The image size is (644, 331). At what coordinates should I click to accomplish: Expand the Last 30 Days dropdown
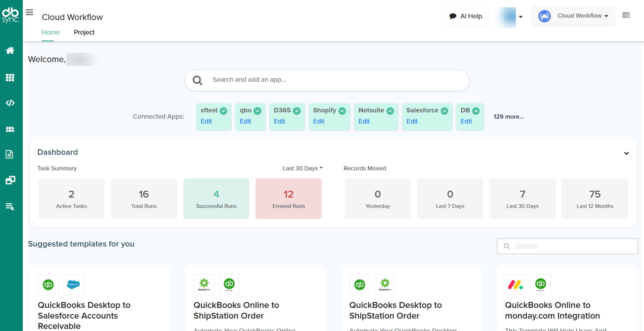[302, 168]
